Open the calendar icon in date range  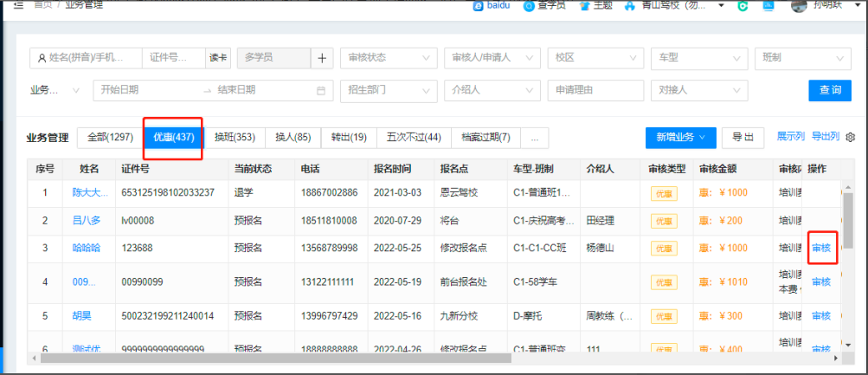coord(321,90)
